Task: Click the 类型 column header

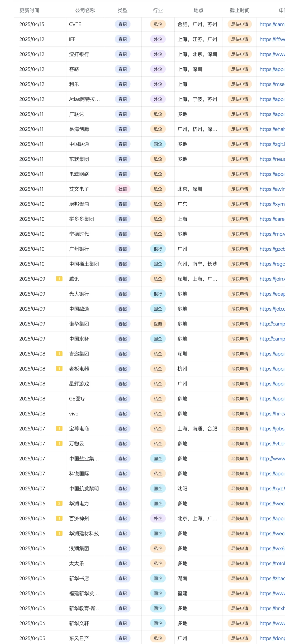Action: pyautogui.click(x=122, y=10)
